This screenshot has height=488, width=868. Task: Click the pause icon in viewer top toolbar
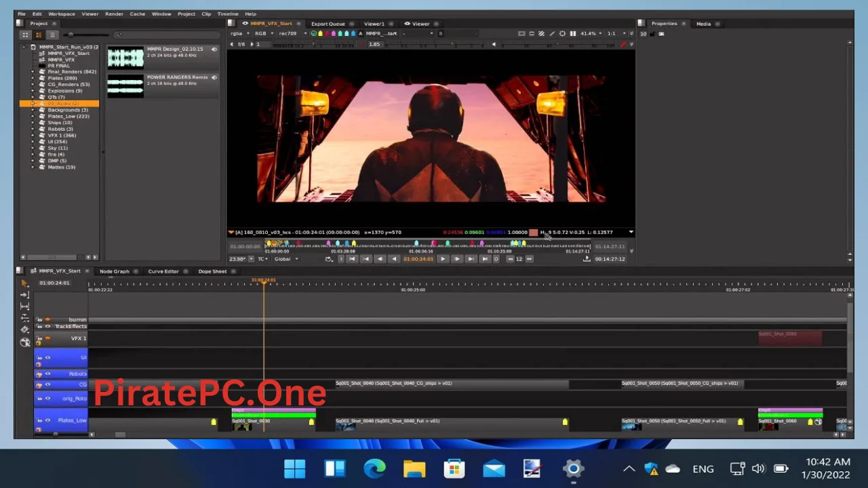coord(572,33)
